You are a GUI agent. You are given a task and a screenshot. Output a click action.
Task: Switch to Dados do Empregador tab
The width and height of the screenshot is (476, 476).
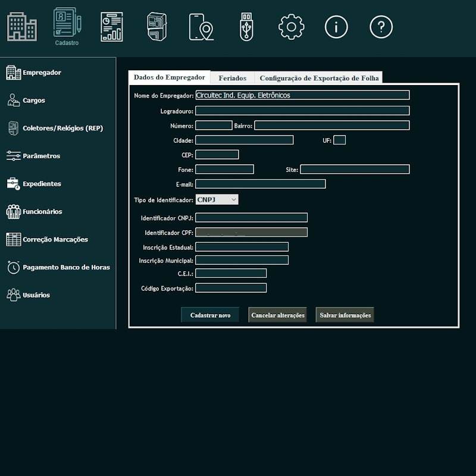(169, 77)
